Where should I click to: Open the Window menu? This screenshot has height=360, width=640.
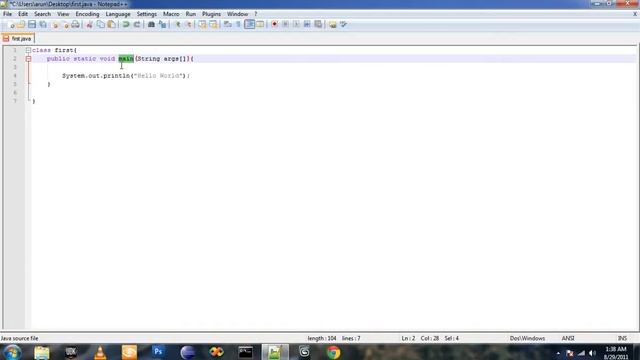click(238, 14)
